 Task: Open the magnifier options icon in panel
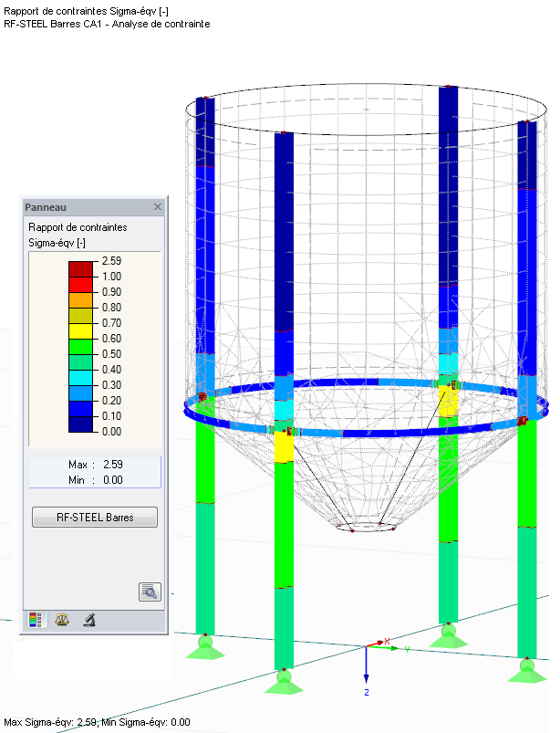150,592
